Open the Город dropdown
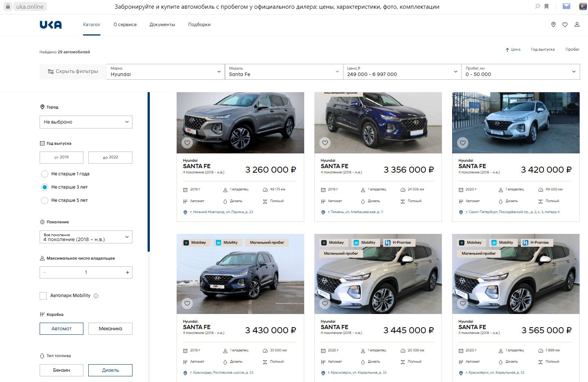 point(86,122)
